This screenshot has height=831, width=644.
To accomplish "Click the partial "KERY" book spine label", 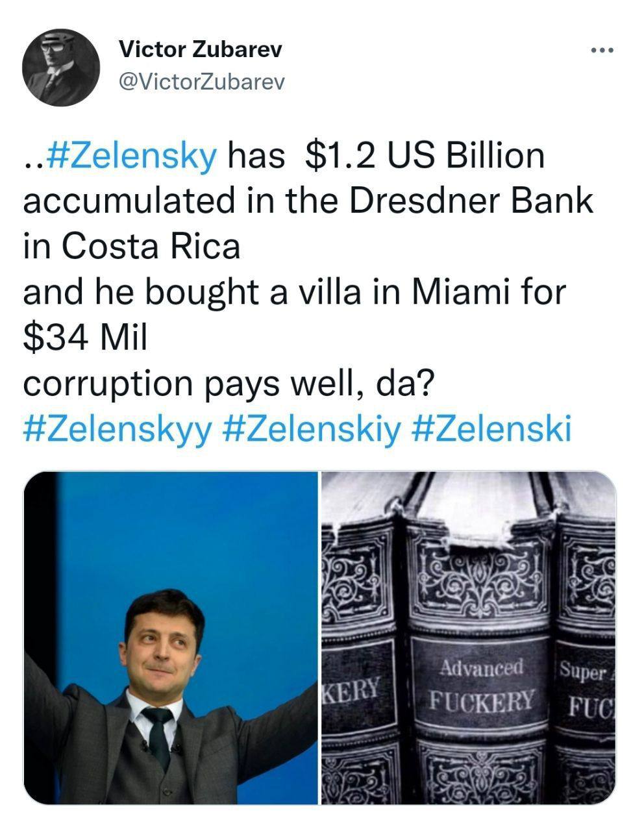I will point(351,690).
